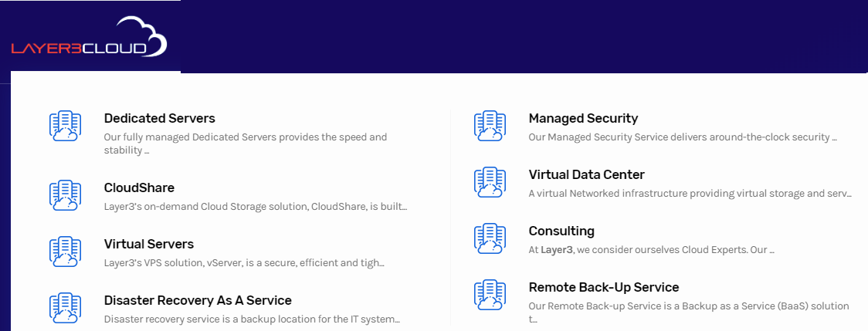Choose the Consulting menu entry
Image resolution: width=868 pixels, height=331 pixels.
coord(561,231)
